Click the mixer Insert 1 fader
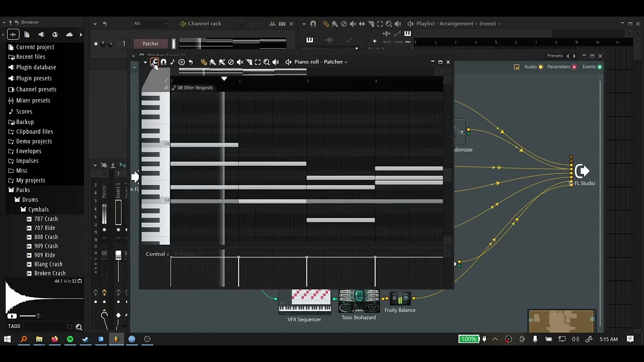The image size is (644, 362). 118,255
